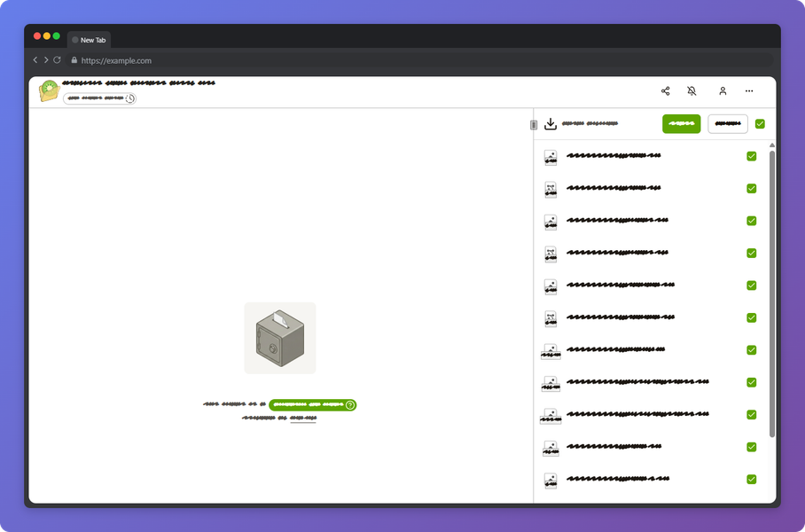Uncheck the eleventh file's checkbox
Viewport: 805px width, 532px height.
click(752, 480)
